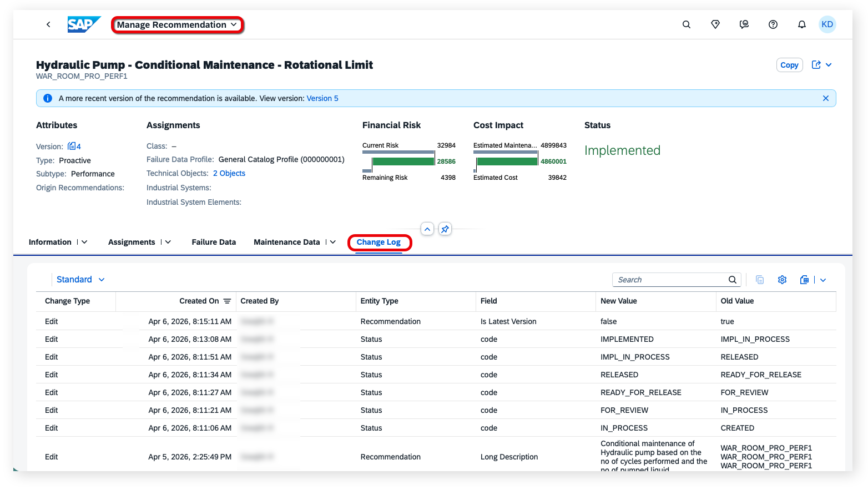Viewport: 868px width, 490px height.
Task: Click the 'Is Latest Version' field cell
Action: (x=508, y=321)
